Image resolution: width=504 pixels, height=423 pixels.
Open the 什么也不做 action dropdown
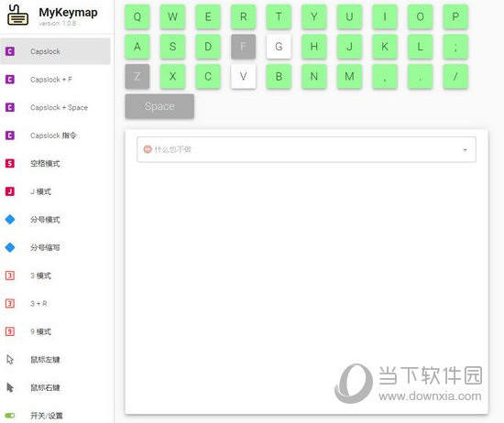tap(306, 149)
